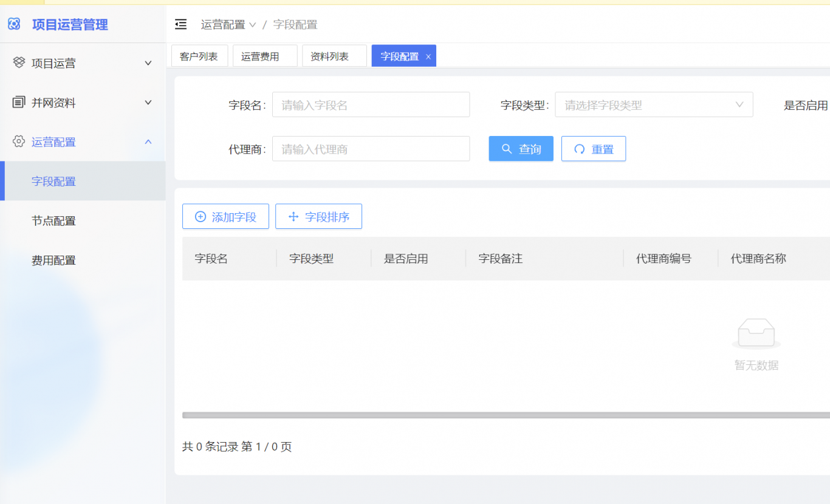The height and width of the screenshot is (504, 830).
Task: Click the plus icon in 添加字段 button
Action: (x=201, y=217)
